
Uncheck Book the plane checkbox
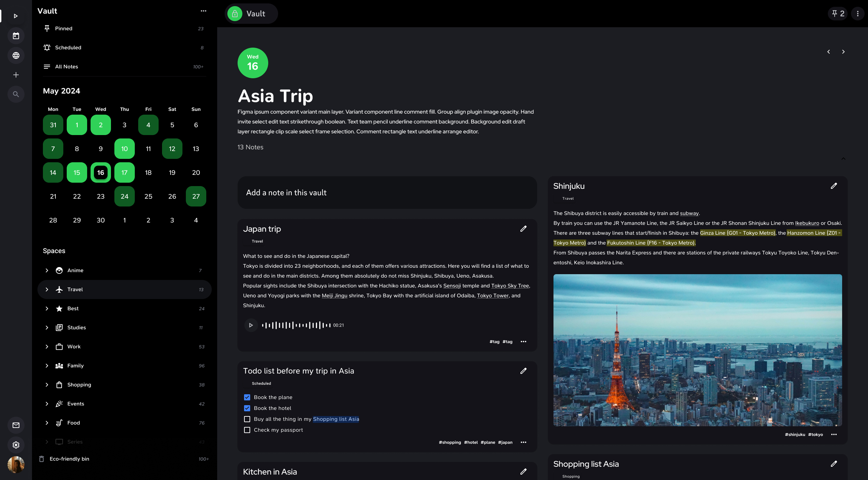pyautogui.click(x=247, y=397)
